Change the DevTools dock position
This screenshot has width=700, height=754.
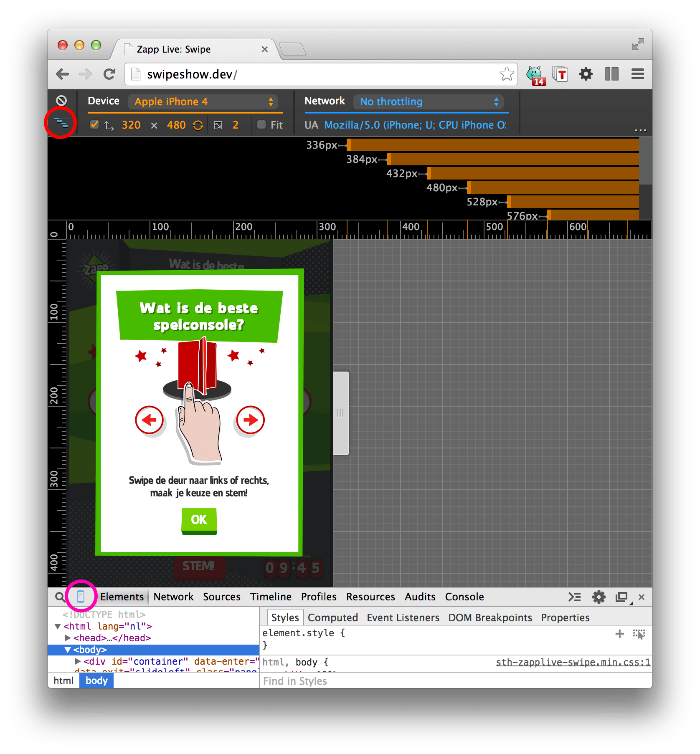pos(621,597)
